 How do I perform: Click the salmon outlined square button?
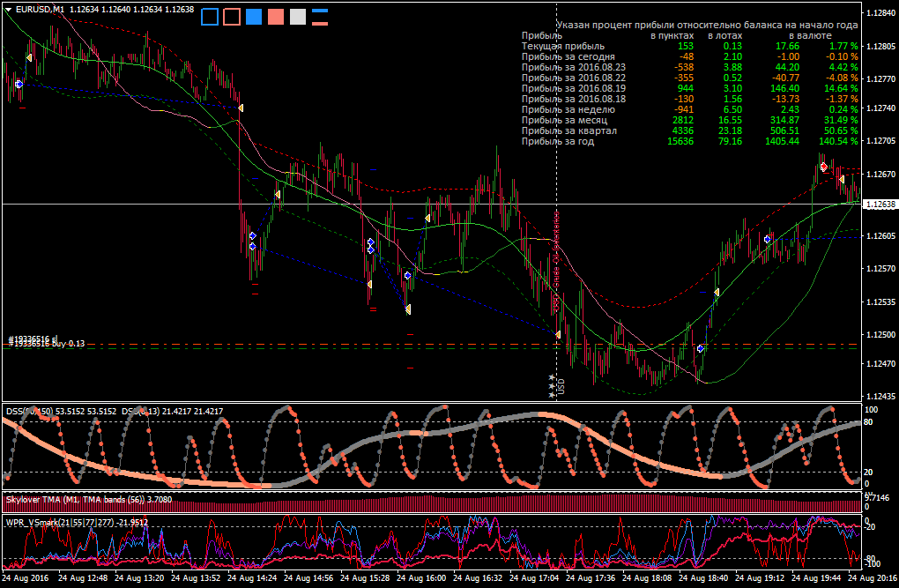pos(232,18)
